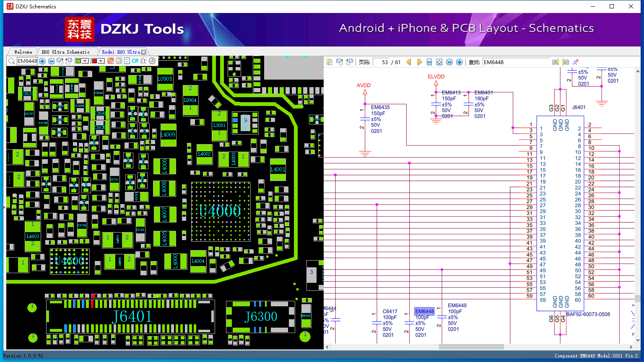Image resolution: width=644 pixels, height=362 pixels.
Task: Click the PCB search magnifier icon
Action: 11,61
